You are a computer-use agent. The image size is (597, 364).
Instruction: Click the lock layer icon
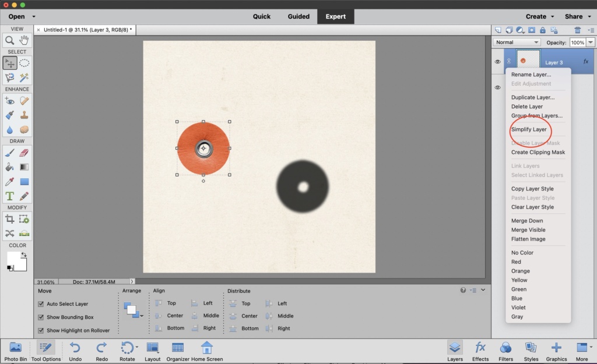click(x=543, y=30)
